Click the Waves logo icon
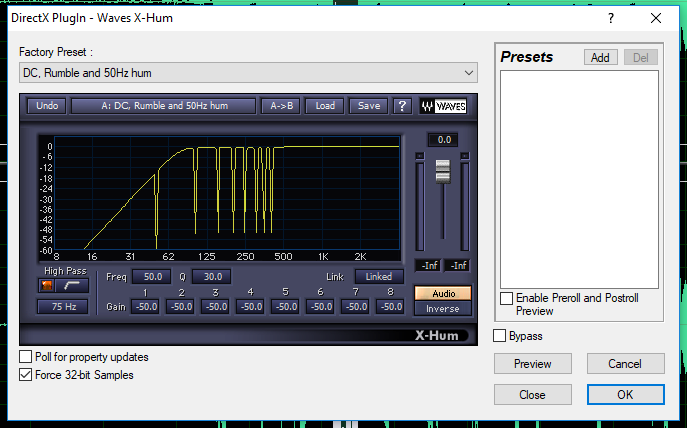The image size is (687, 428). (x=443, y=106)
